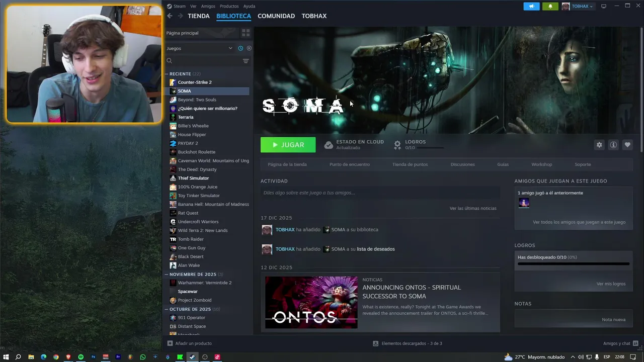Image resolution: width=644 pixels, height=362 pixels.
Task: Collapse the RECIENTE section
Action: click(167, 74)
